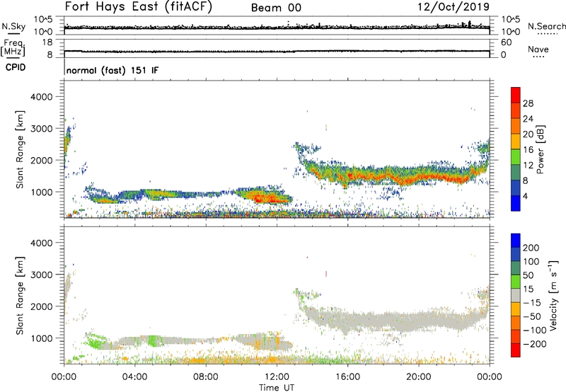
Task: Click the 'Time UT' axis title
Action: pos(277,388)
